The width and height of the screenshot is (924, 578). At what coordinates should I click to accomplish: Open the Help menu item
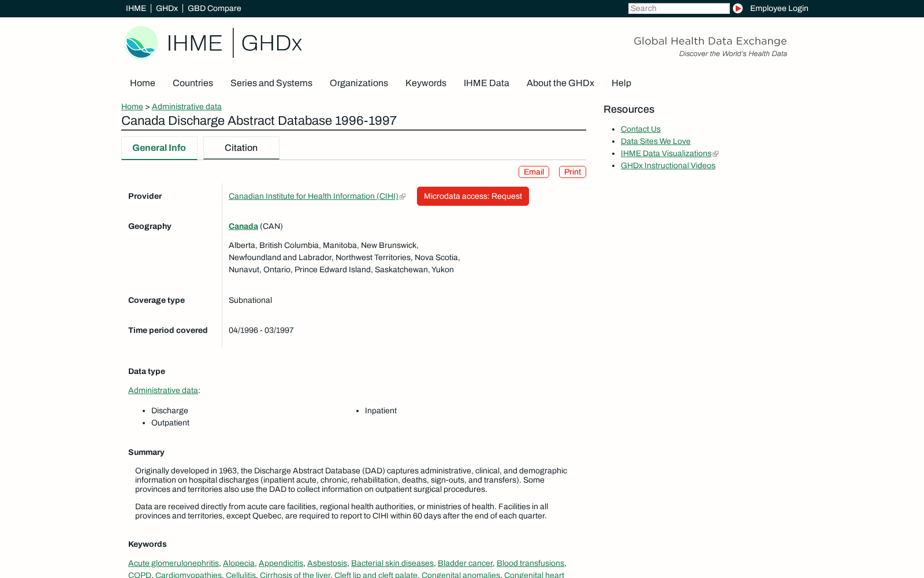pyautogui.click(x=621, y=83)
